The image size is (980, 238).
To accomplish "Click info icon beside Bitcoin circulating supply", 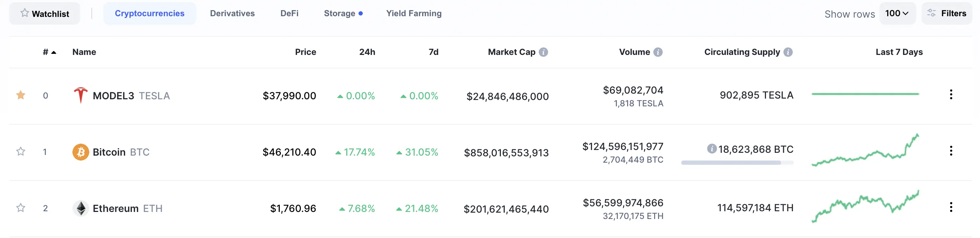I will tap(711, 149).
